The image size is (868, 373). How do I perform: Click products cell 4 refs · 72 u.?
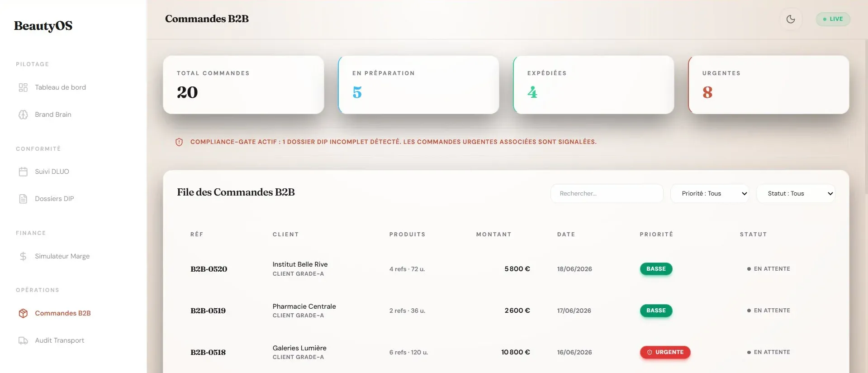point(407,269)
